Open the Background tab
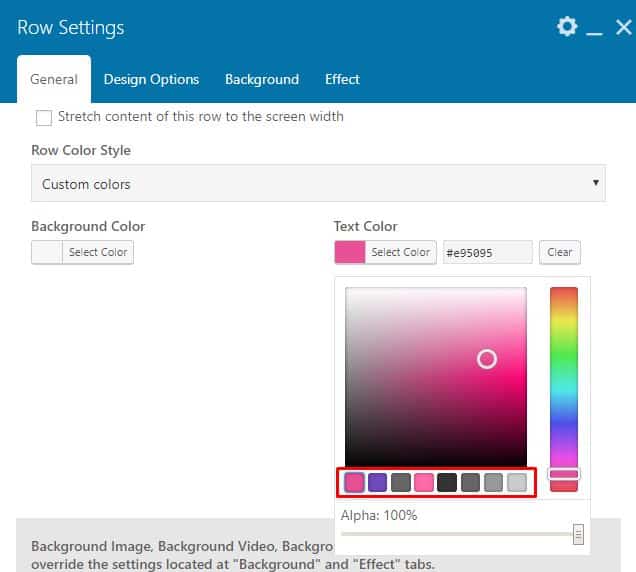This screenshot has width=636, height=572. point(262,79)
